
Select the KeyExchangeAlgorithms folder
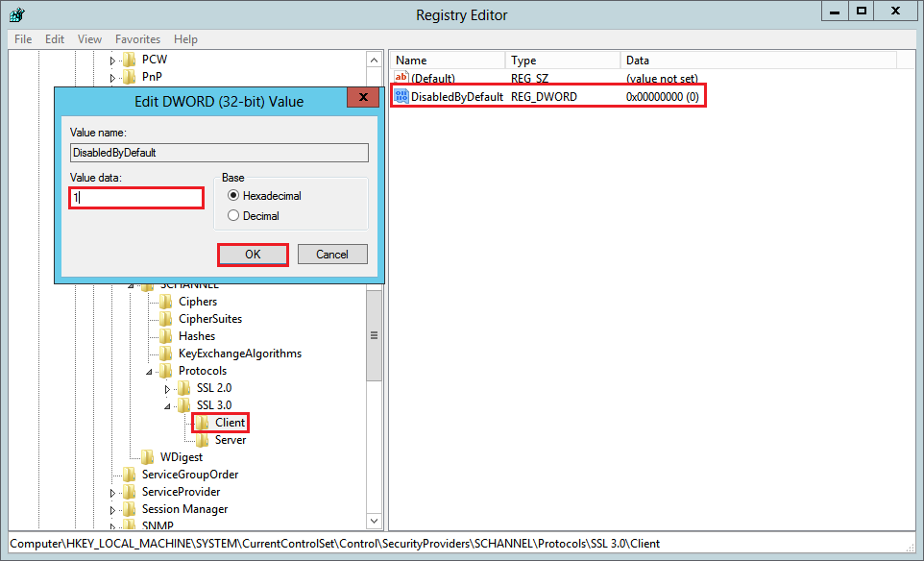pyautogui.click(x=239, y=354)
